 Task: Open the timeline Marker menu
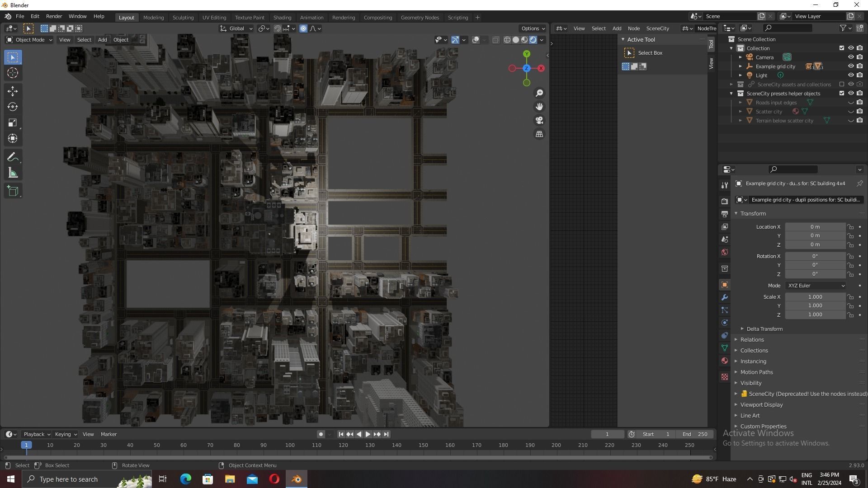coord(108,434)
